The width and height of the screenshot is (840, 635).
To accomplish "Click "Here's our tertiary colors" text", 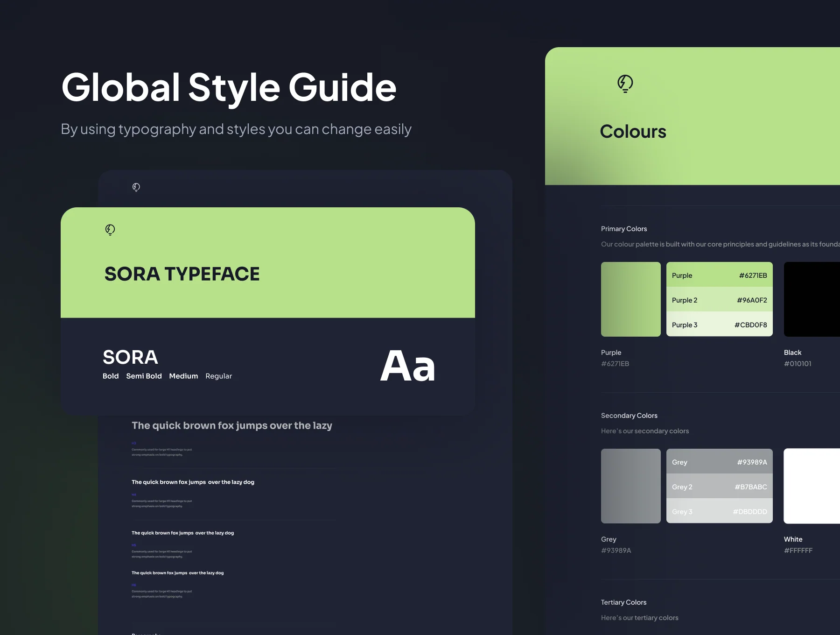I will pos(640,618).
